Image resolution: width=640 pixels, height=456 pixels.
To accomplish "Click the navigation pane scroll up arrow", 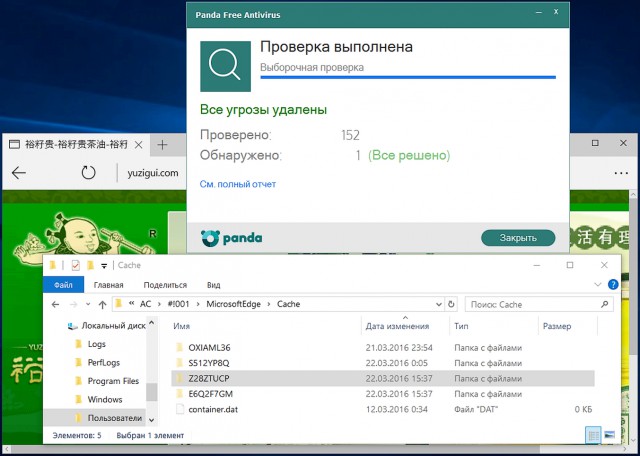I will pyautogui.click(x=151, y=323).
